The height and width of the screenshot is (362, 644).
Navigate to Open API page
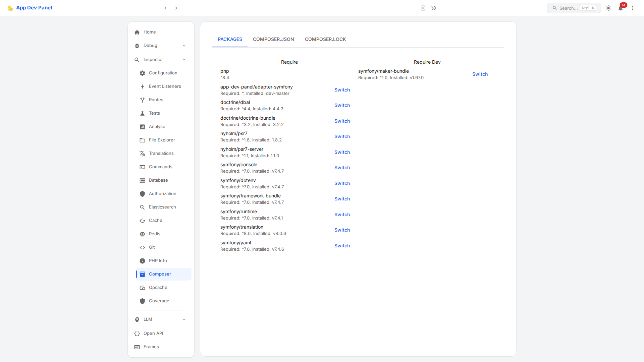pyautogui.click(x=153, y=333)
